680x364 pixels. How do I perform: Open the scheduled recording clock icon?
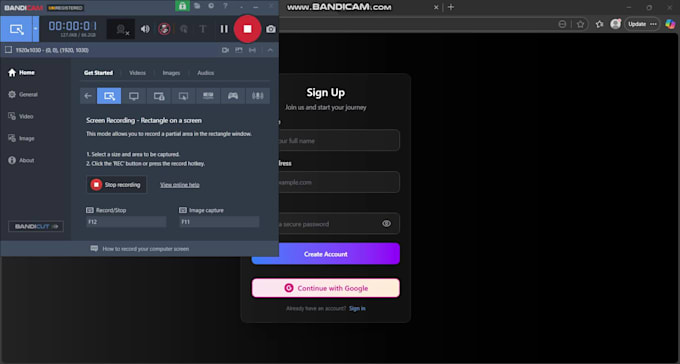(x=211, y=6)
